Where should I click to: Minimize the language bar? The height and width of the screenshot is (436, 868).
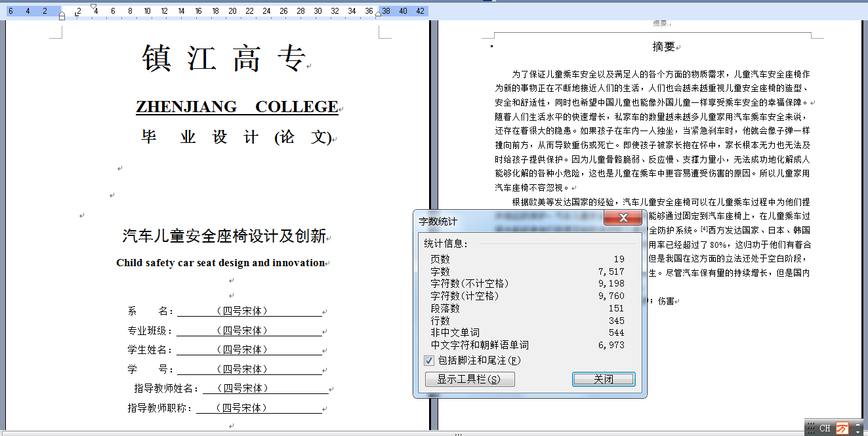coord(856,424)
